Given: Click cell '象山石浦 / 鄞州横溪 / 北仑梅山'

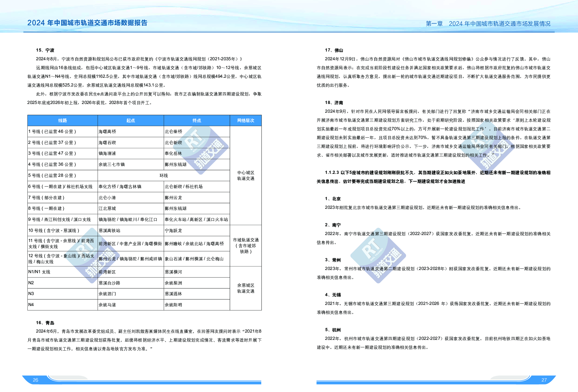Looking at the screenshot, I should coord(197,259).
